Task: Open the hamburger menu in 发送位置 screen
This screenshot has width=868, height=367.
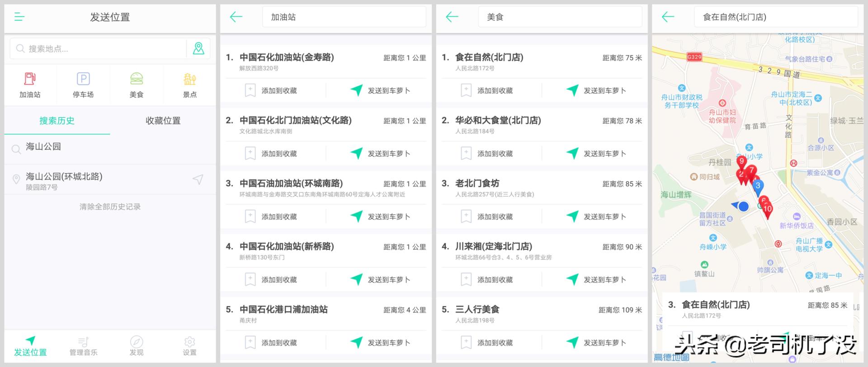Action: [x=19, y=17]
